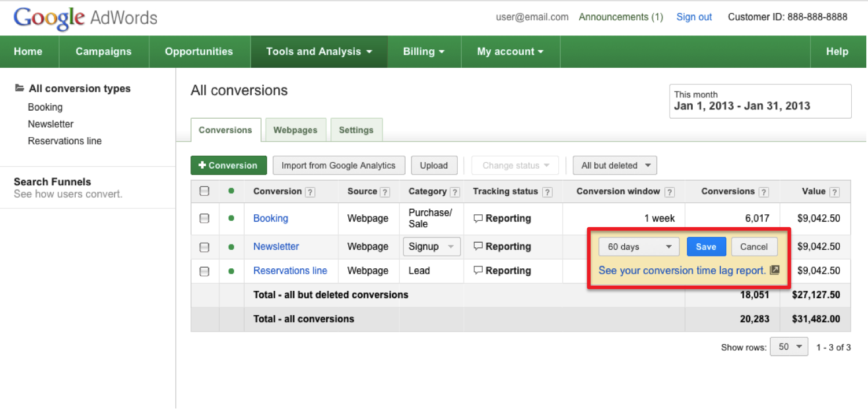Select Newsletter in the left sidebar
868x409 pixels.
click(51, 124)
